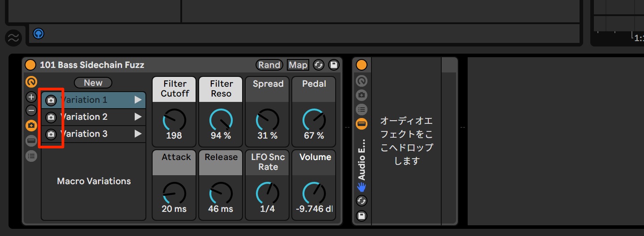Launch Variation 3 with its play arrow
644x236 pixels.
coord(138,134)
